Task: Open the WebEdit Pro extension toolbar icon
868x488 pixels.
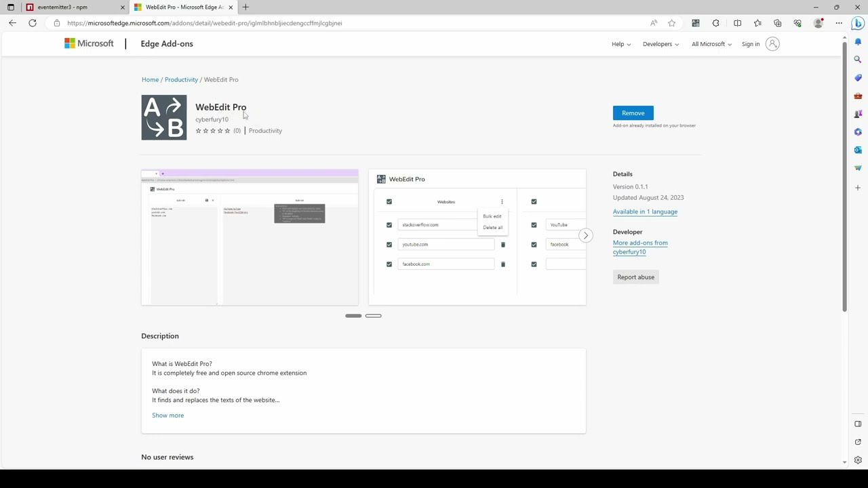Action: 695,23
